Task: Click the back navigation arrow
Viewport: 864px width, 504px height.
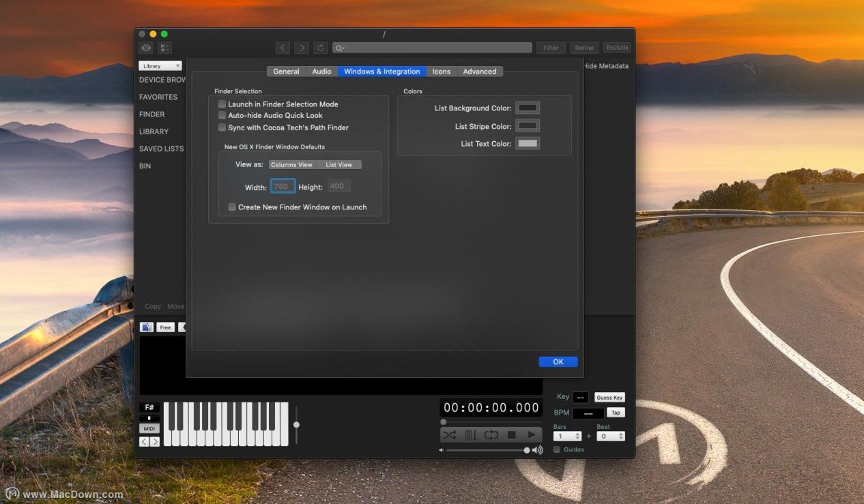Action: tap(283, 48)
